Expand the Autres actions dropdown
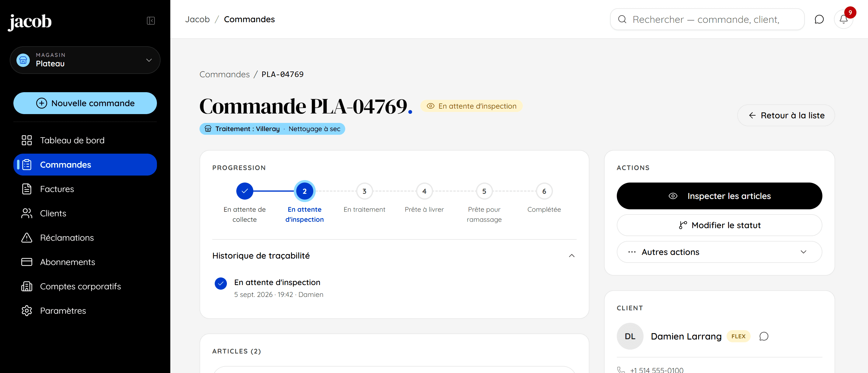This screenshot has height=373, width=868. coord(719,252)
